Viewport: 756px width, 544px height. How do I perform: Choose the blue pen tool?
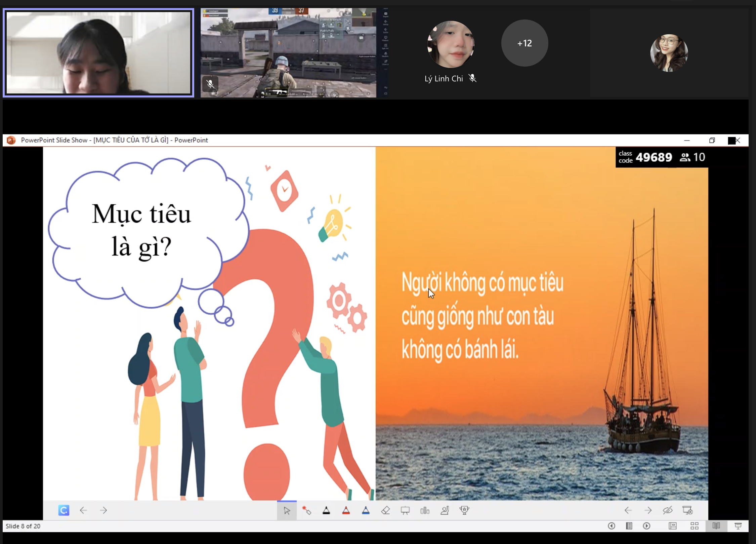366,510
